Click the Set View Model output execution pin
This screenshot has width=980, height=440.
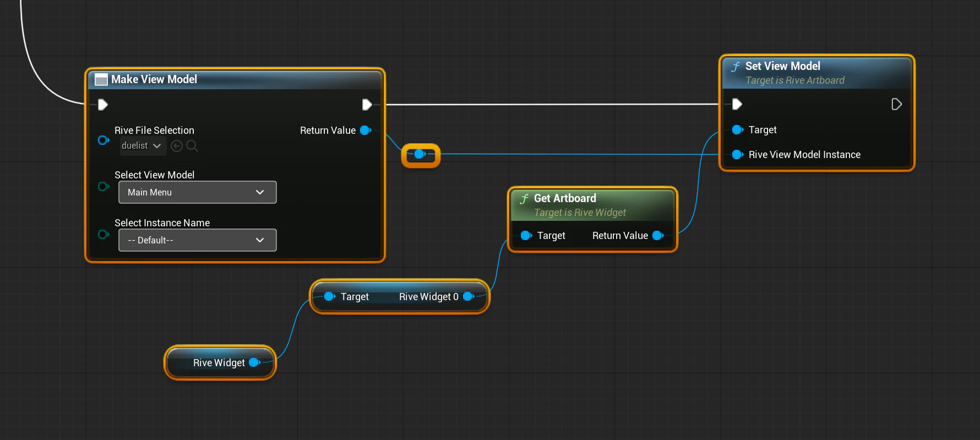896,104
